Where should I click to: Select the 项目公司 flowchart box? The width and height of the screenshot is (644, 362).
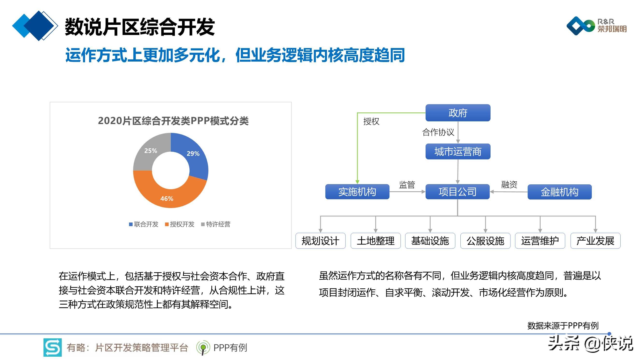point(458,192)
